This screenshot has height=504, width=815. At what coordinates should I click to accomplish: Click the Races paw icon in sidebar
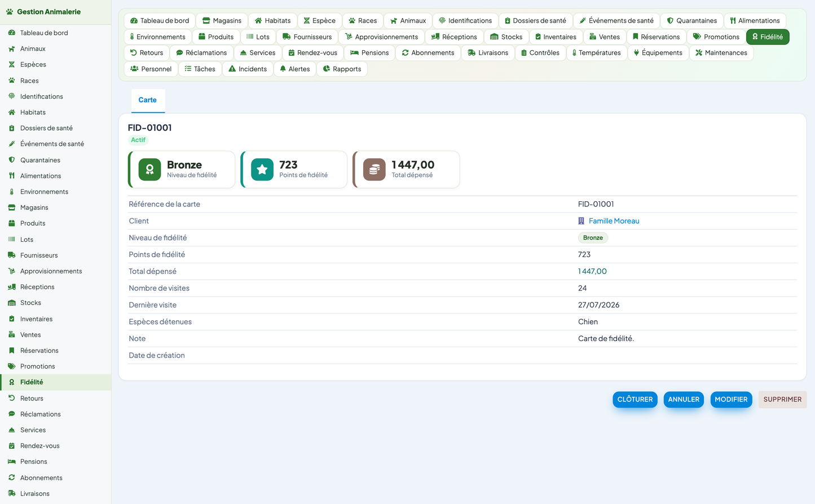[x=12, y=81]
